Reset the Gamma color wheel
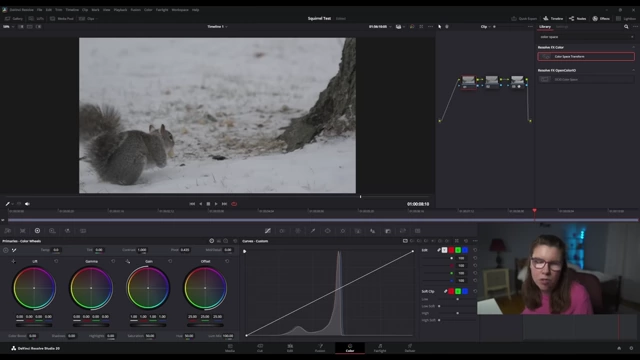 [x=113, y=261]
